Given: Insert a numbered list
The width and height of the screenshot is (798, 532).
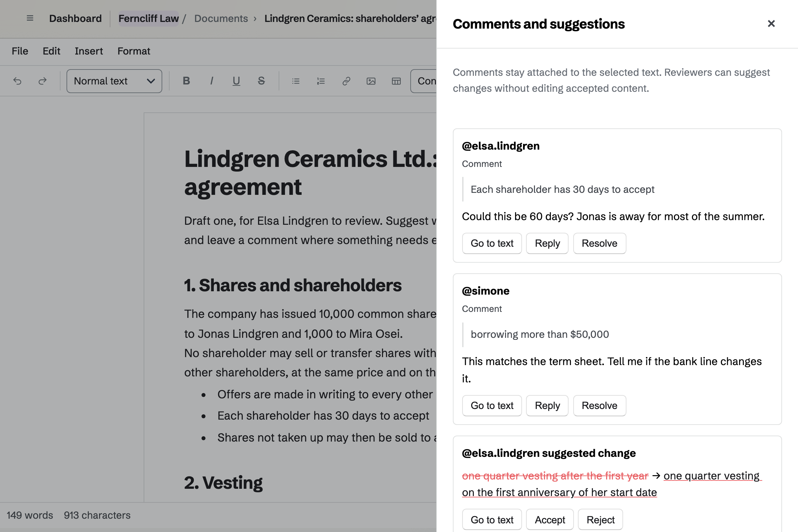Looking at the screenshot, I should (321, 81).
